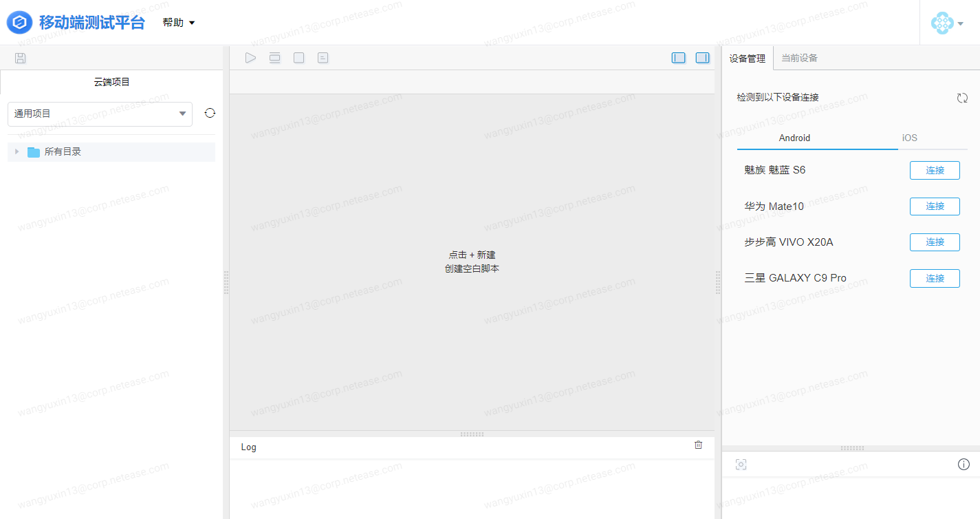
Task: Click the screen capture target icon
Action: pos(741,465)
